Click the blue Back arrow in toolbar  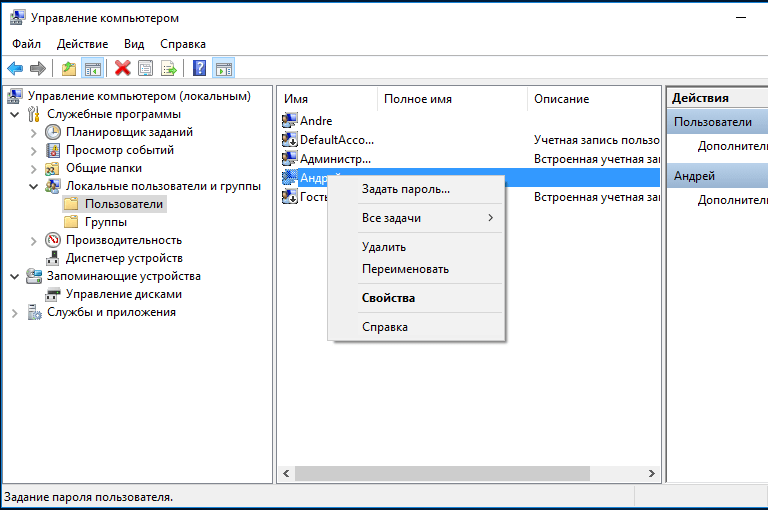coord(15,68)
